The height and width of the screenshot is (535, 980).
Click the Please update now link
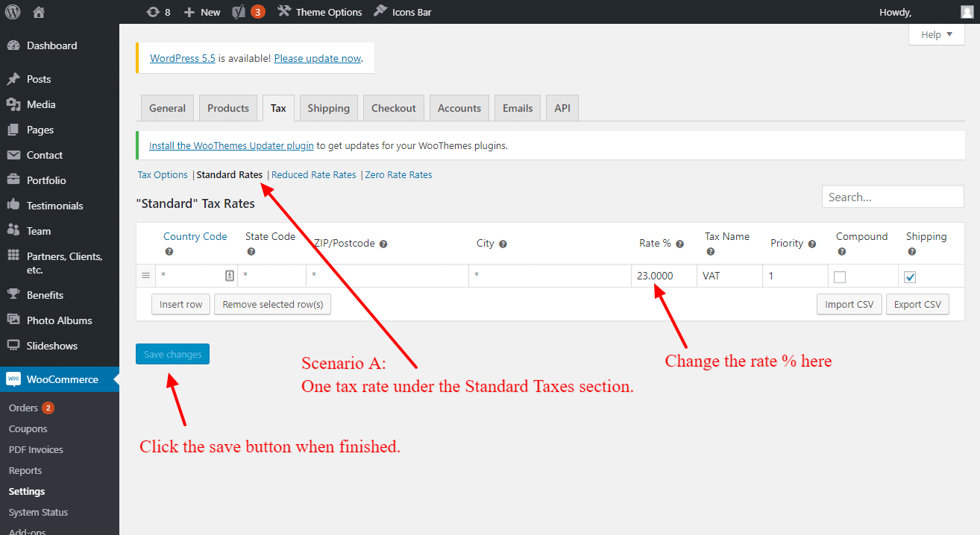coord(318,58)
